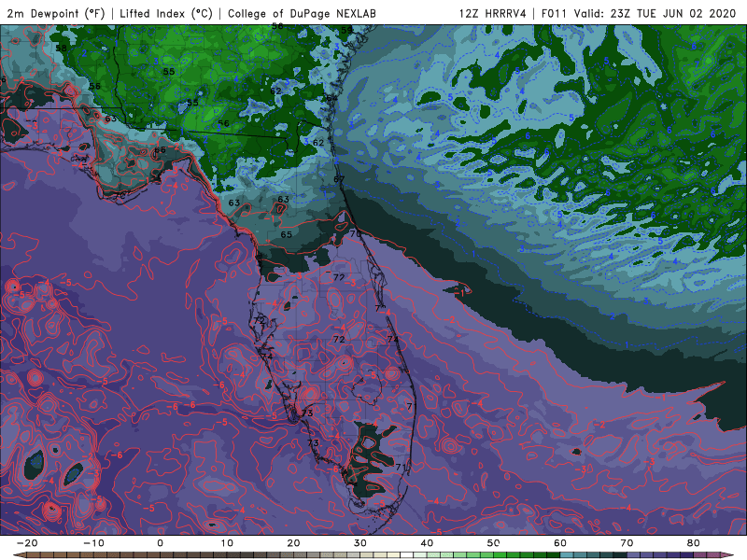This screenshot has width=747, height=560.
Task: Click the '30' label on the color scale
Action: tap(360, 543)
